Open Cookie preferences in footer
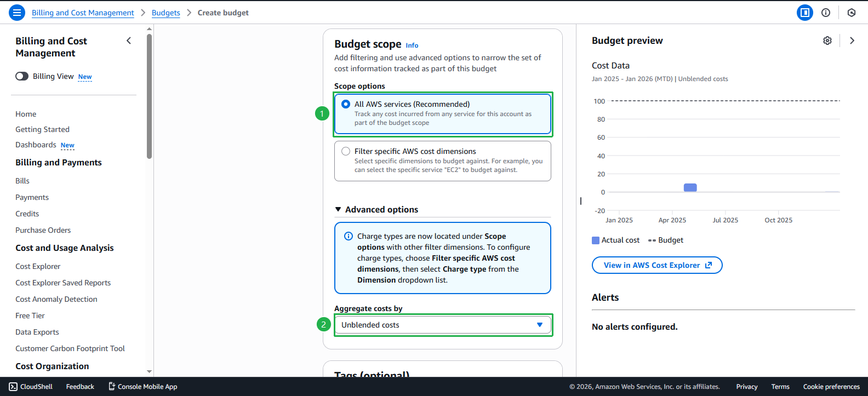 tap(831, 387)
